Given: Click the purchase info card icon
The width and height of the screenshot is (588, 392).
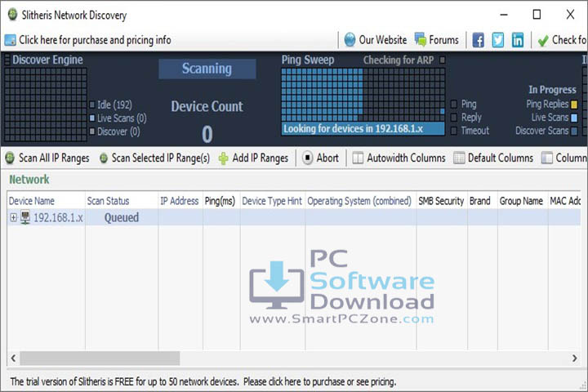Looking at the screenshot, I should click(x=10, y=40).
